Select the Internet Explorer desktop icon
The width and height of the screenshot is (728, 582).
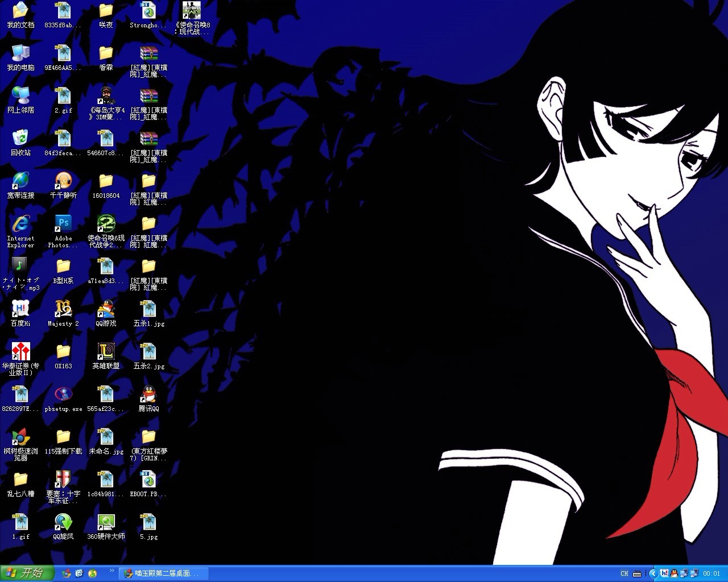(x=20, y=224)
